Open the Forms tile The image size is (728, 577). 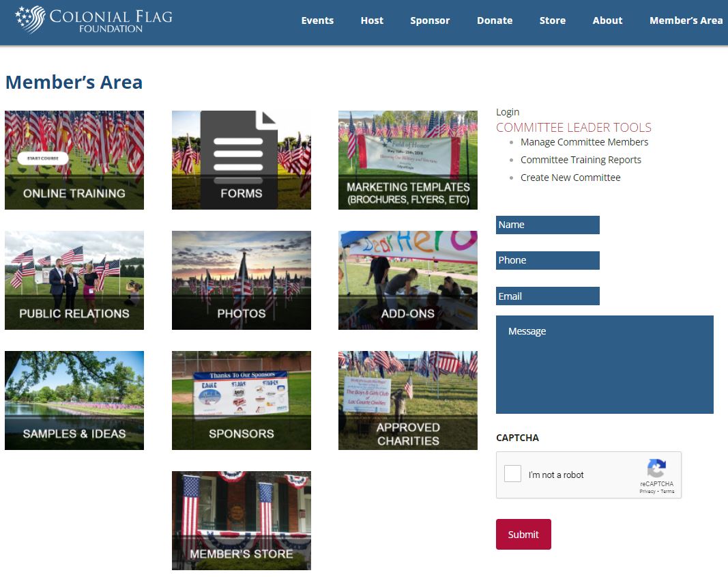point(242,160)
